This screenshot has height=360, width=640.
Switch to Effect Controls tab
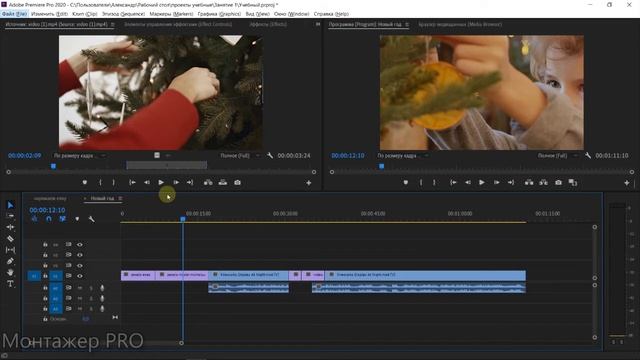[x=178, y=24]
